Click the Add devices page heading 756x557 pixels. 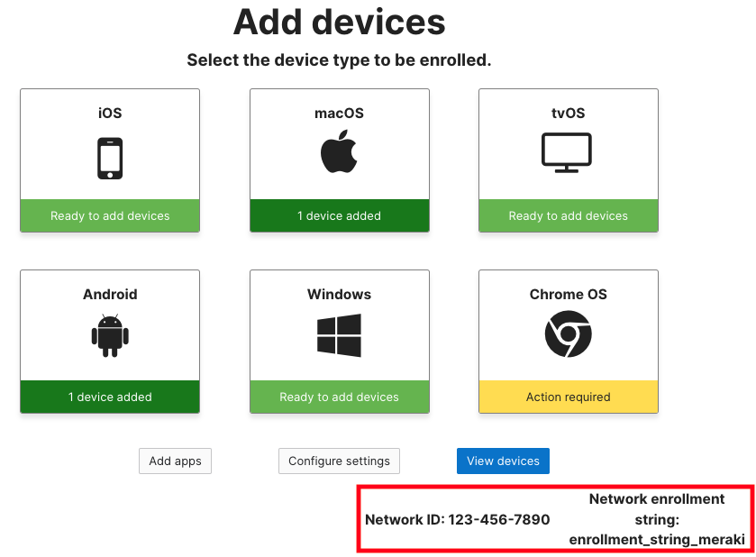tap(339, 23)
